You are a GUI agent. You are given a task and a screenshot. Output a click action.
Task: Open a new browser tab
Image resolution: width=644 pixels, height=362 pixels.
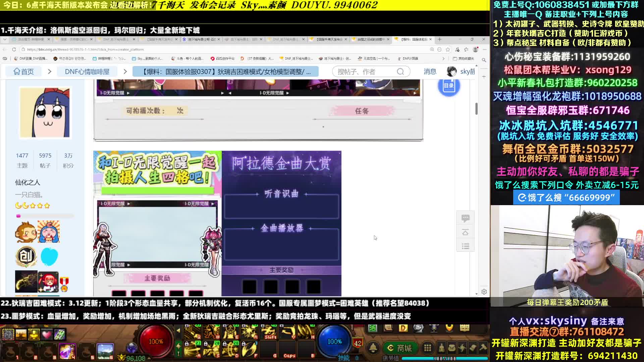439,39
